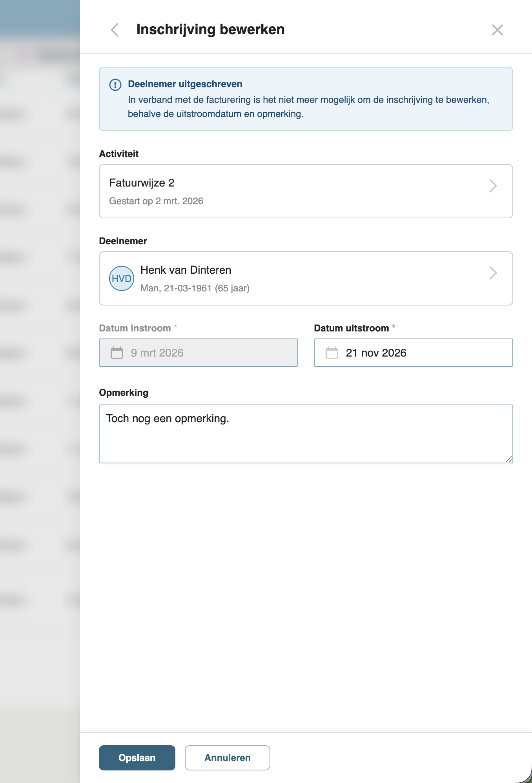Image resolution: width=532 pixels, height=783 pixels.
Task: Open the Henk van Dinteren chevron
Action: tap(493, 273)
